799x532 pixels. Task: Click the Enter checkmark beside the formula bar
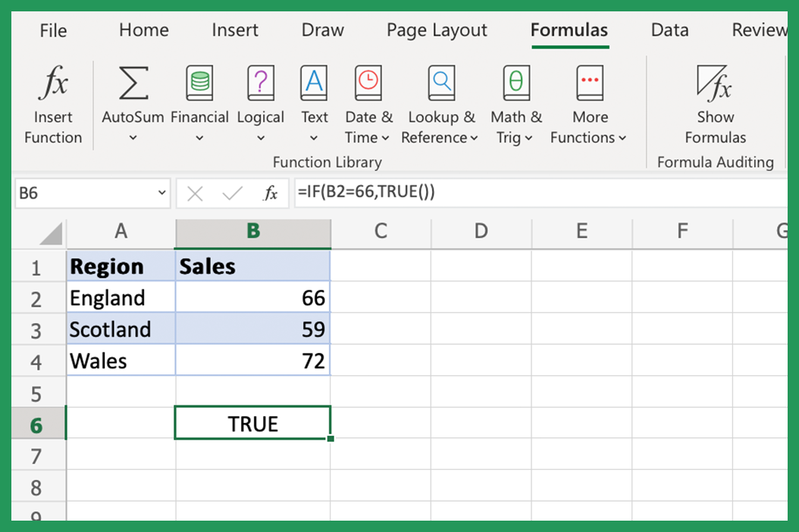coord(232,192)
